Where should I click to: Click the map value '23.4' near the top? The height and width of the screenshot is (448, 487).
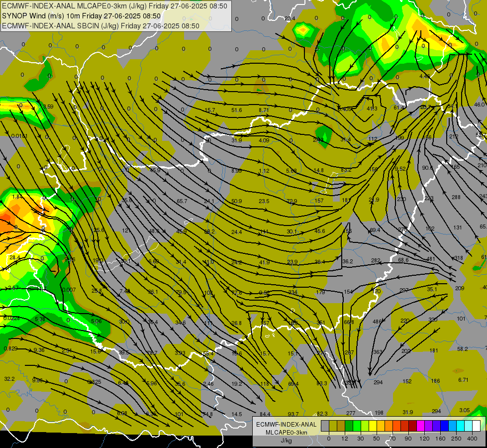[x=290, y=18]
